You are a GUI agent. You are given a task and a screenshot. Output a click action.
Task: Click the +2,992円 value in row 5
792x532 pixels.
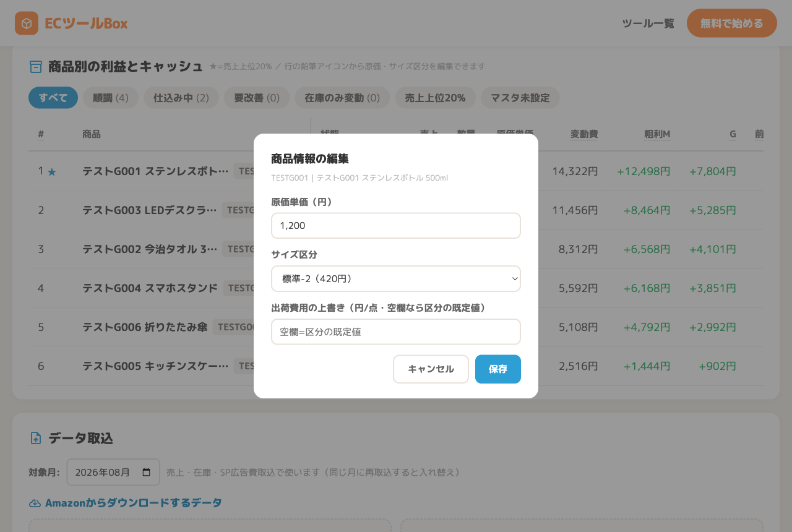[x=713, y=327]
